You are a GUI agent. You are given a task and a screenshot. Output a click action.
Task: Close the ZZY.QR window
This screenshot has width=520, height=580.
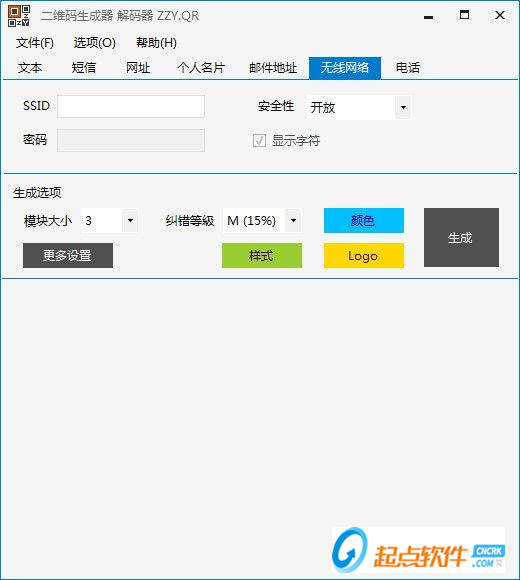500,15
